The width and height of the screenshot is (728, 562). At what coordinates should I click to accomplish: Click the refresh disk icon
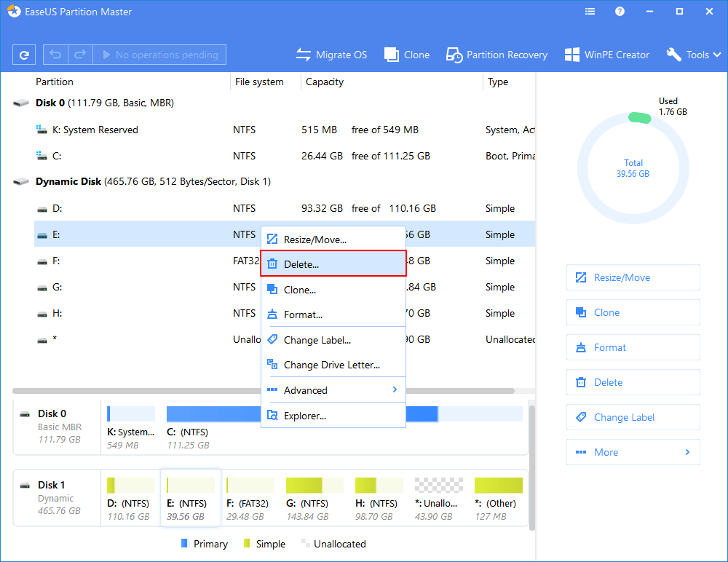tap(24, 55)
